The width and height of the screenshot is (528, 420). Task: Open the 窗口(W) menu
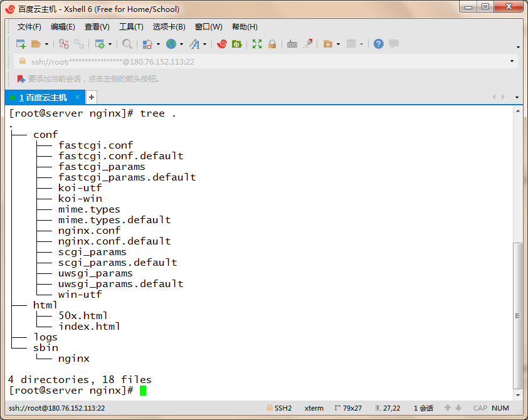(208, 27)
